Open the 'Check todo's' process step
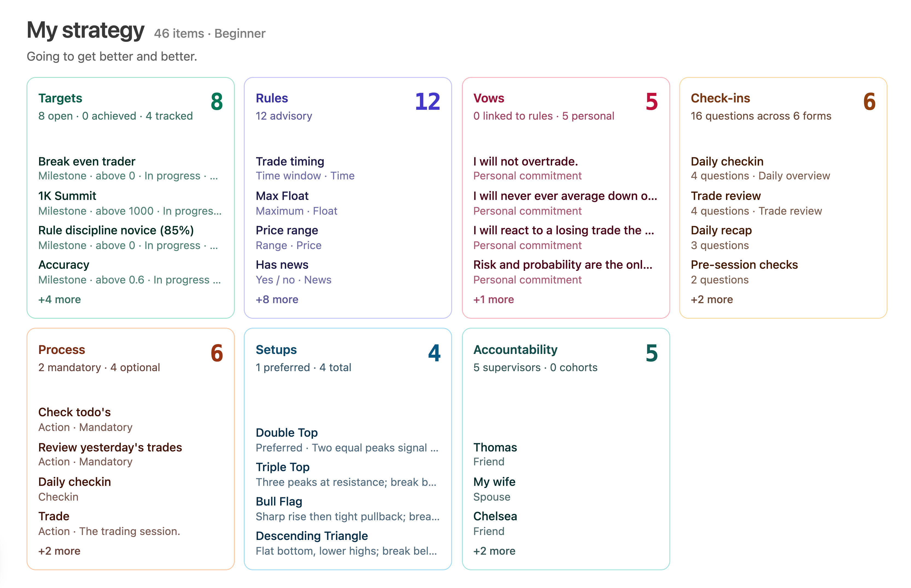The height and width of the screenshot is (588, 911). point(75,412)
